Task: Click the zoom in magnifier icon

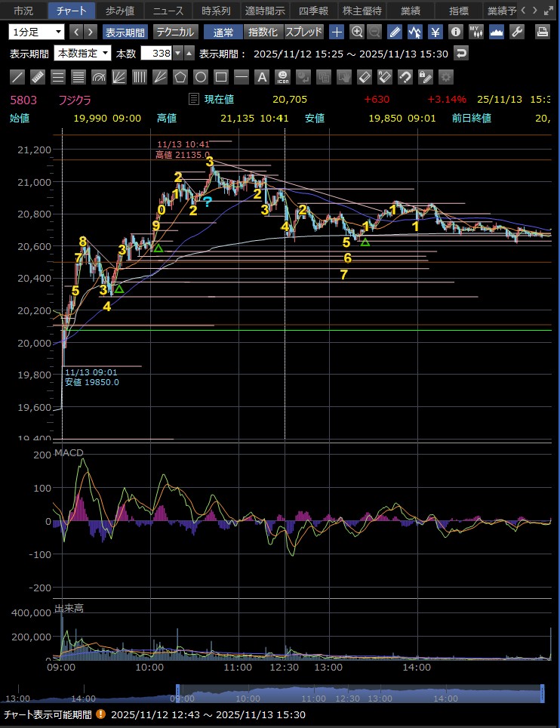Action: 357,32
